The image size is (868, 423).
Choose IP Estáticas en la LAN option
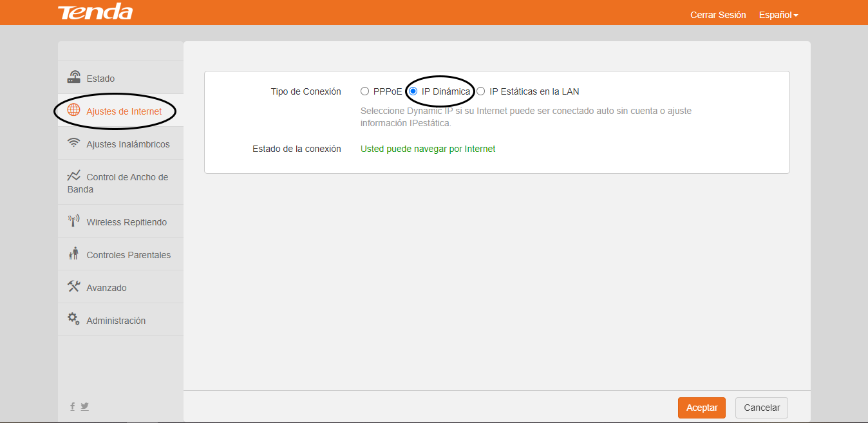pos(481,91)
